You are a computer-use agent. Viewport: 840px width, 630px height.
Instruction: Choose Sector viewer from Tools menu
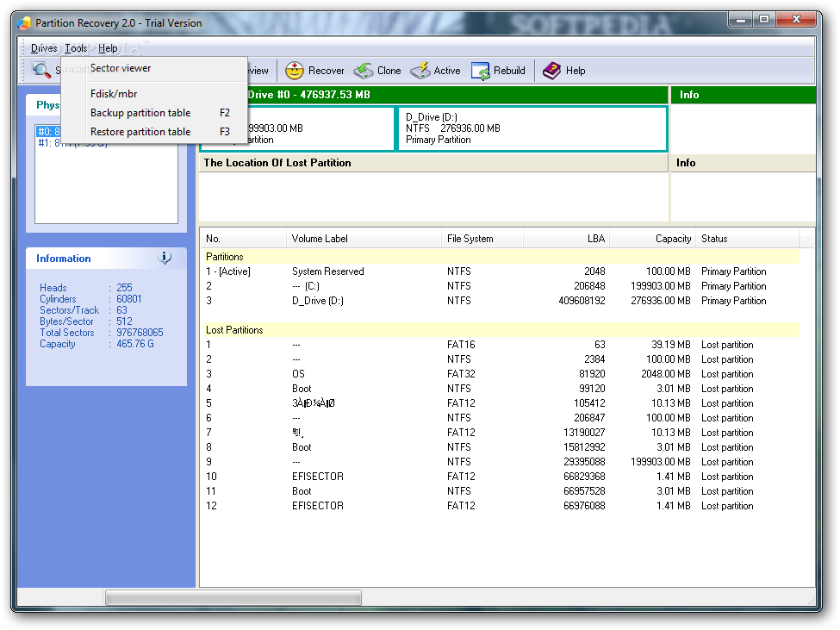[154, 68]
